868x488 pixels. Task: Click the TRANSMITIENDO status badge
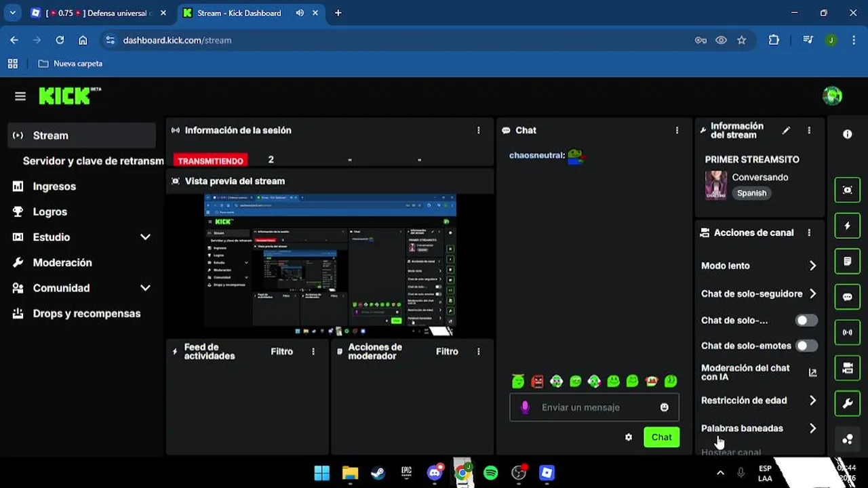point(210,161)
